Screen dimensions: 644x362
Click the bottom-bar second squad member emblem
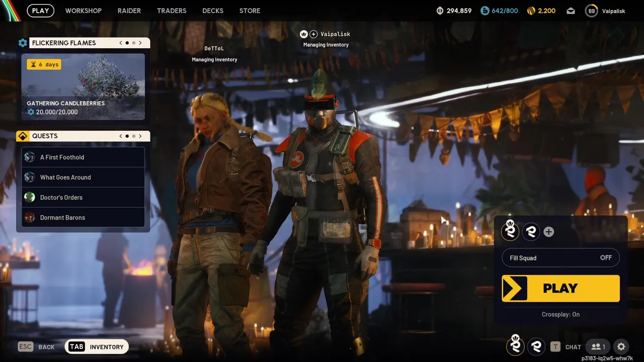click(x=536, y=346)
